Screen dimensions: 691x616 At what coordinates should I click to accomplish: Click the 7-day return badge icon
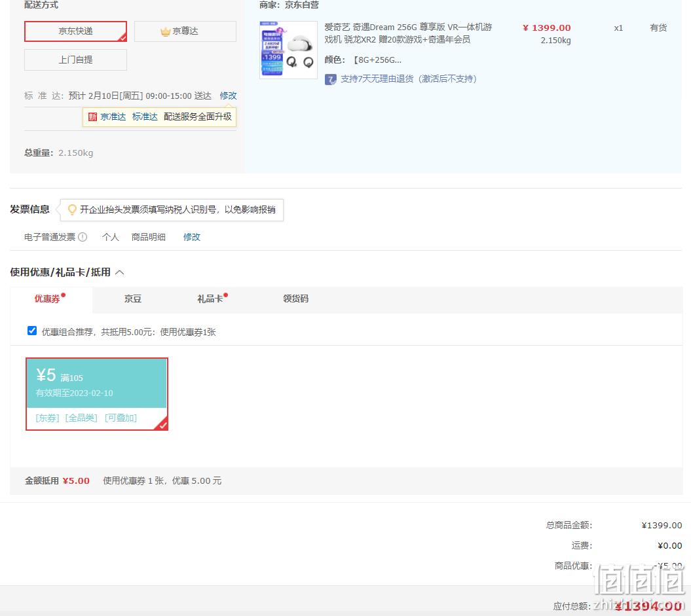[x=330, y=79]
